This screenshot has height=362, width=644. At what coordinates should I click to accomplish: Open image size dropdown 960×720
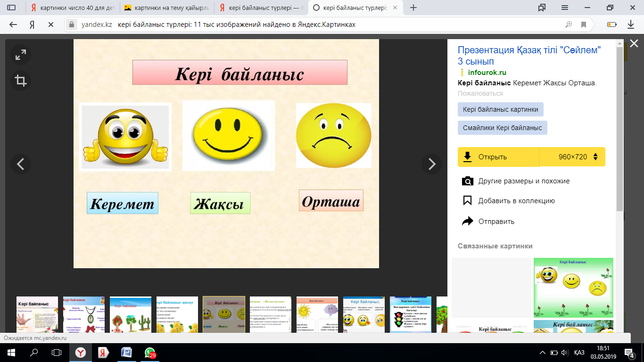click(578, 157)
